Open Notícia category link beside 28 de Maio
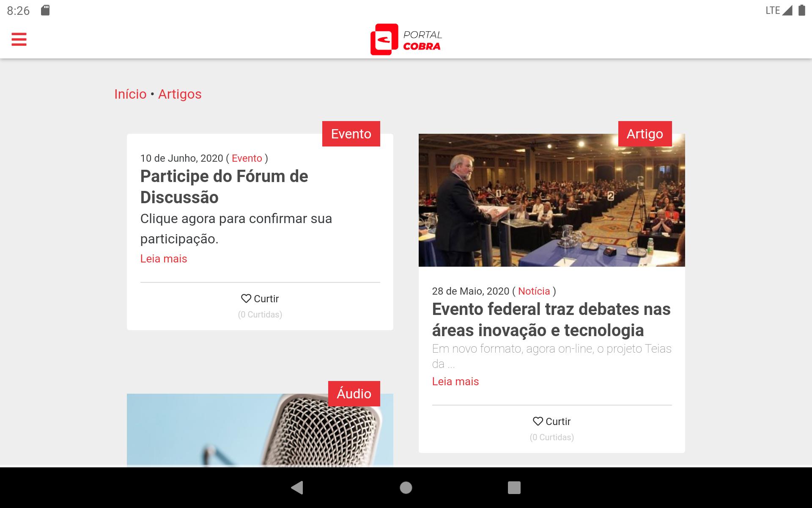 point(534,291)
